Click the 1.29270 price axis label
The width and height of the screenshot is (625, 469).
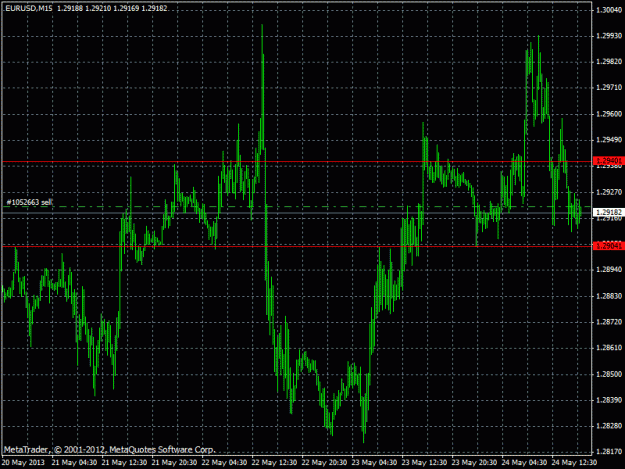609,192
